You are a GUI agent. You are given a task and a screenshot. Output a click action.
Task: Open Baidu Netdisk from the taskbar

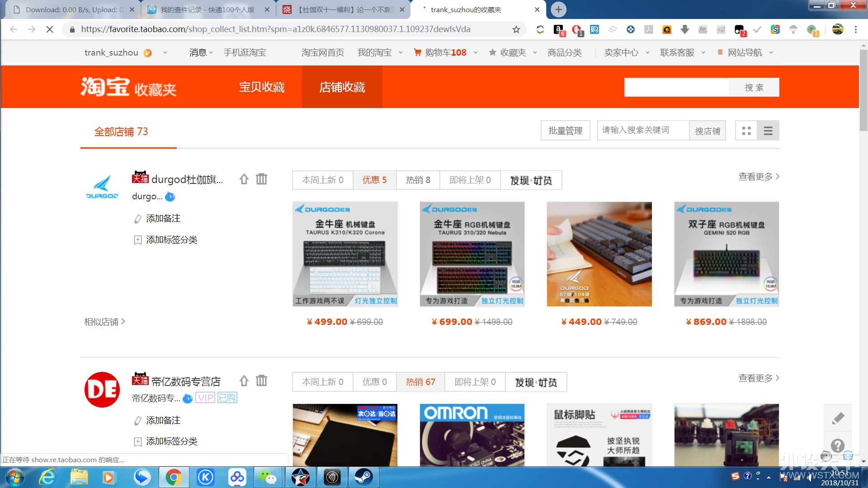tap(237, 477)
